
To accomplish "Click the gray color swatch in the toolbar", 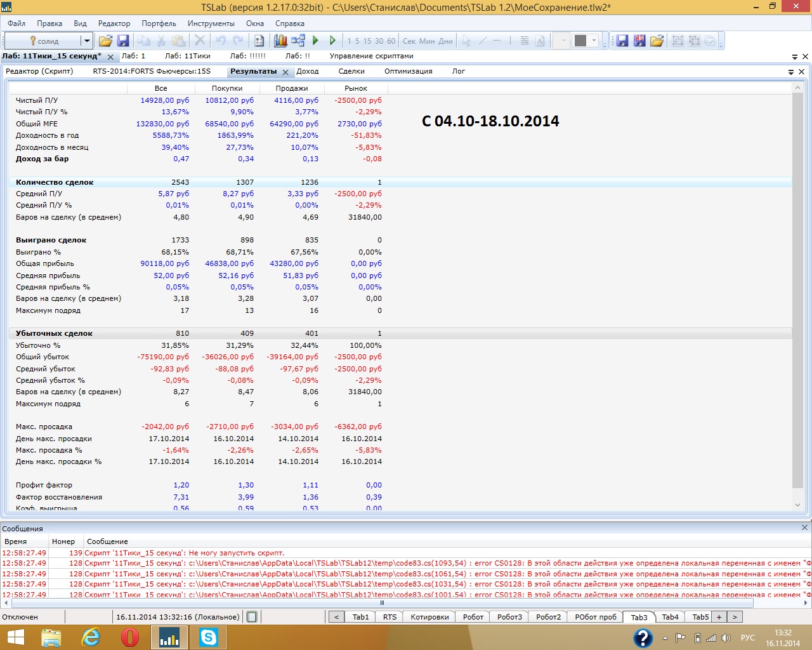I will (x=580, y=41).
